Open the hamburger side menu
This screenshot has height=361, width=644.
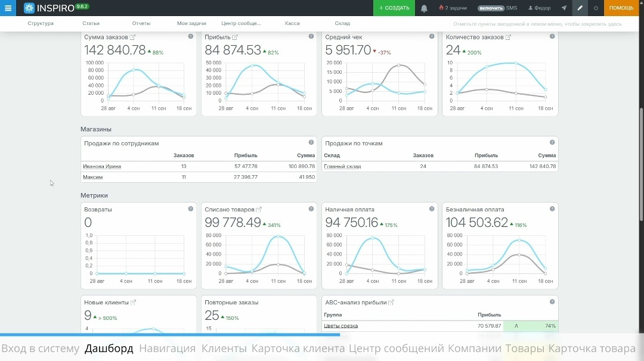tap(8, 8)
